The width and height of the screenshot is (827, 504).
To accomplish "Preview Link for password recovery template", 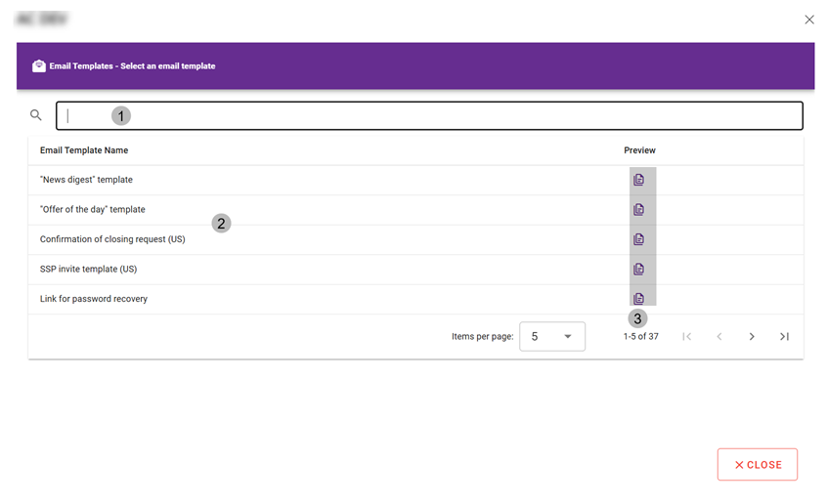I will point(638,299).
